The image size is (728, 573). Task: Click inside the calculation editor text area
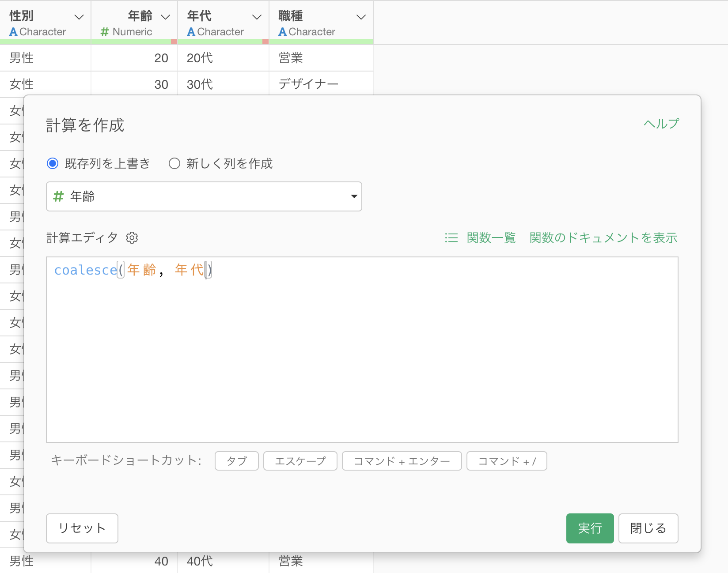pos(362,353)
